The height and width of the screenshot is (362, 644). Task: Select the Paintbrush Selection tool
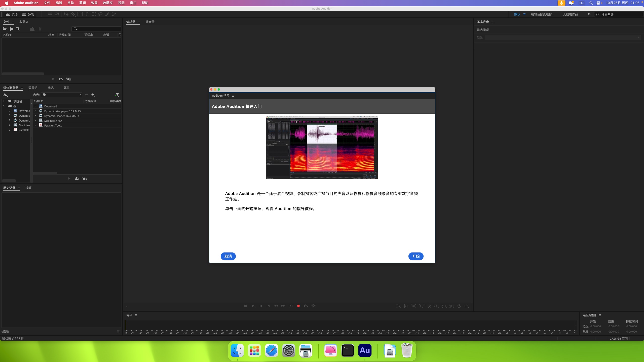[107, 14]
